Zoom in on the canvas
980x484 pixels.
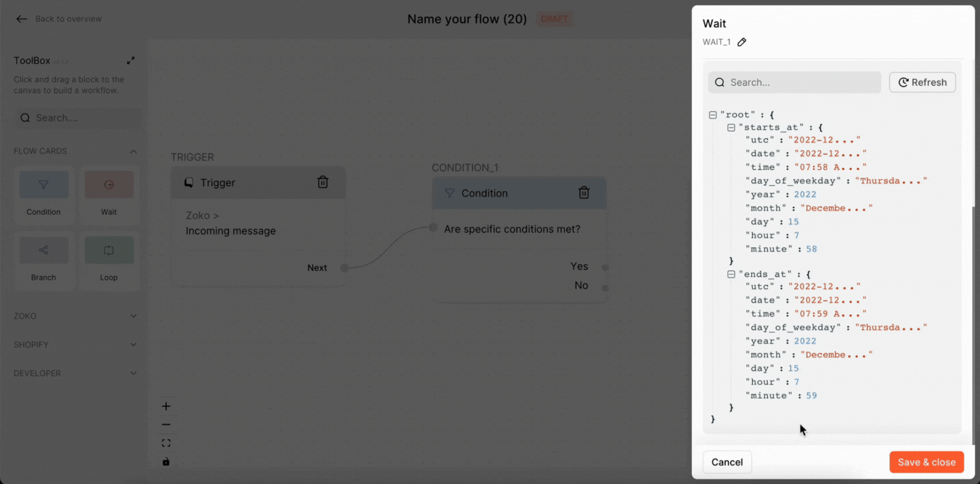click(166, 406)
